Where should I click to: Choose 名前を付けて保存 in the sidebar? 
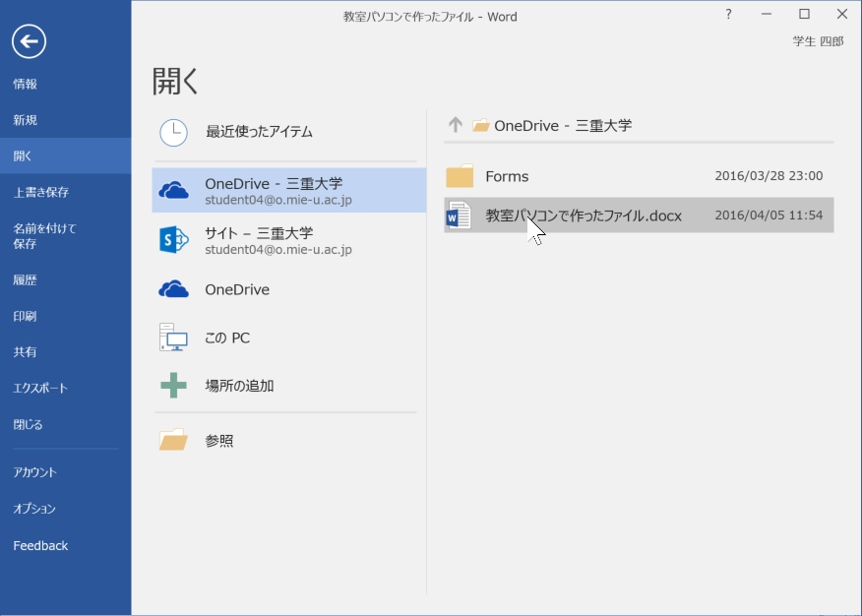click(x=45, y=236)
